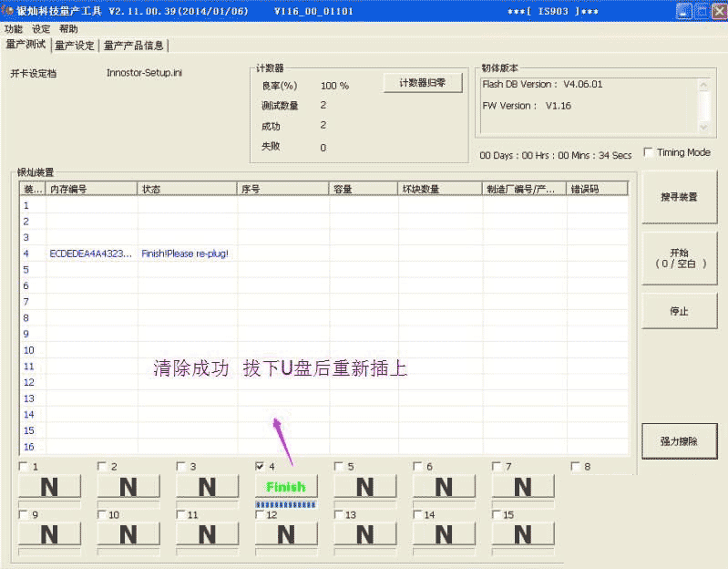Viewport: 728px width, 569px height.
Task: Click the N status button for port 1
Action: click(x=50, y=487)
